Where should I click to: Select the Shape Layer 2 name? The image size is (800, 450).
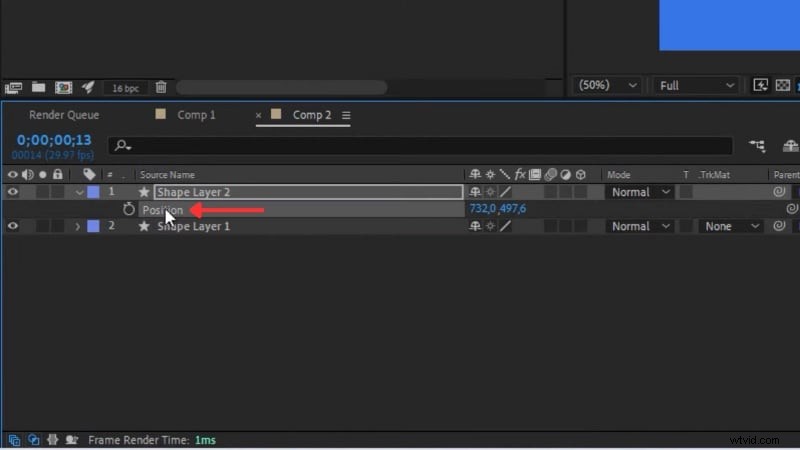click(193, 192)
